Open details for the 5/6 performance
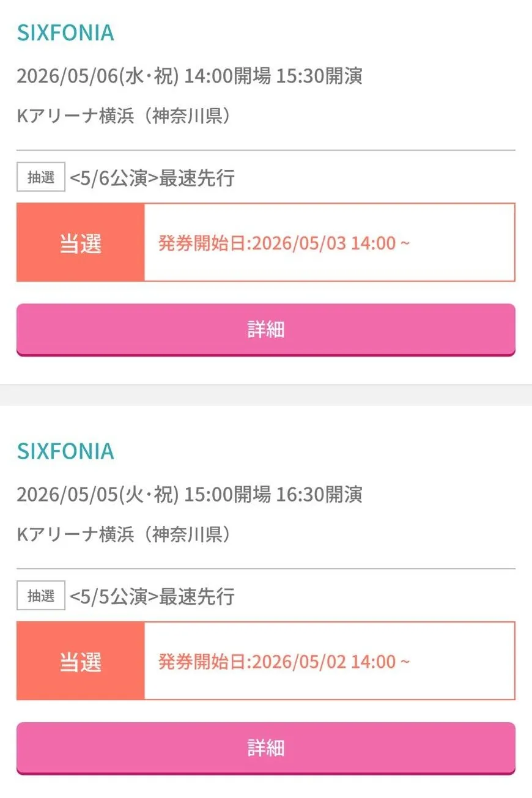 [265, 329]
